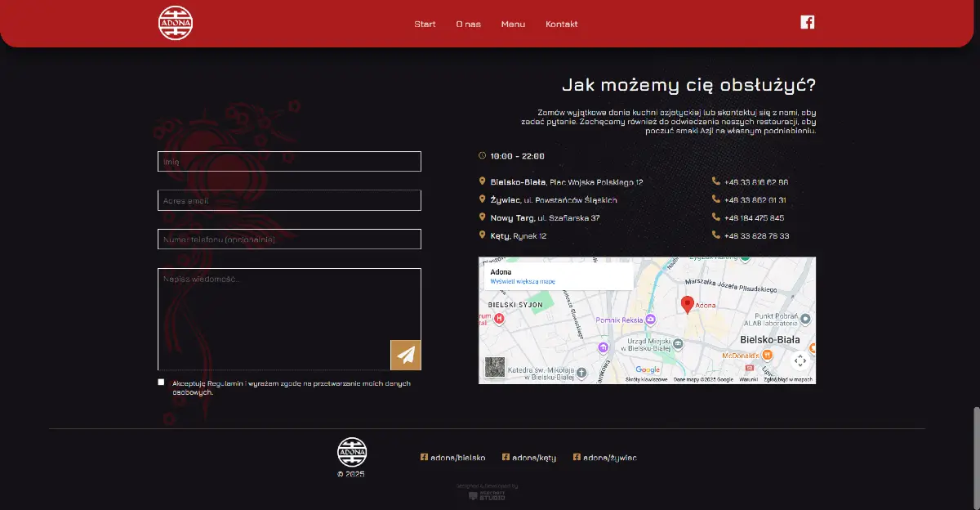Click the clock icon beside the opening hours
Screen dimensions: 980x510
(482, 155)
